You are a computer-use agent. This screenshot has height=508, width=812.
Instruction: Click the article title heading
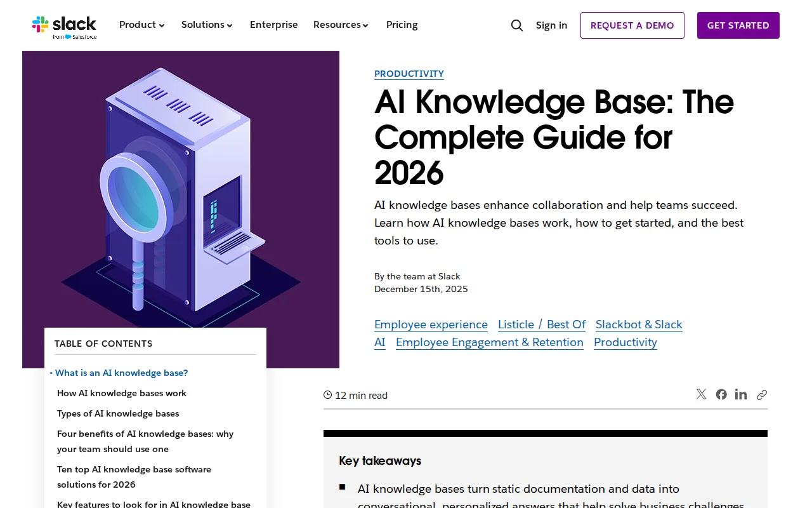point(554,137)
